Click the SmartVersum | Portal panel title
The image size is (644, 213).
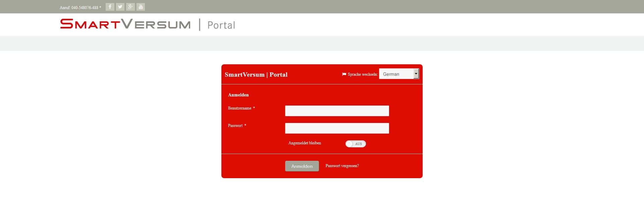pyautogui.click(x=256, y=75)
